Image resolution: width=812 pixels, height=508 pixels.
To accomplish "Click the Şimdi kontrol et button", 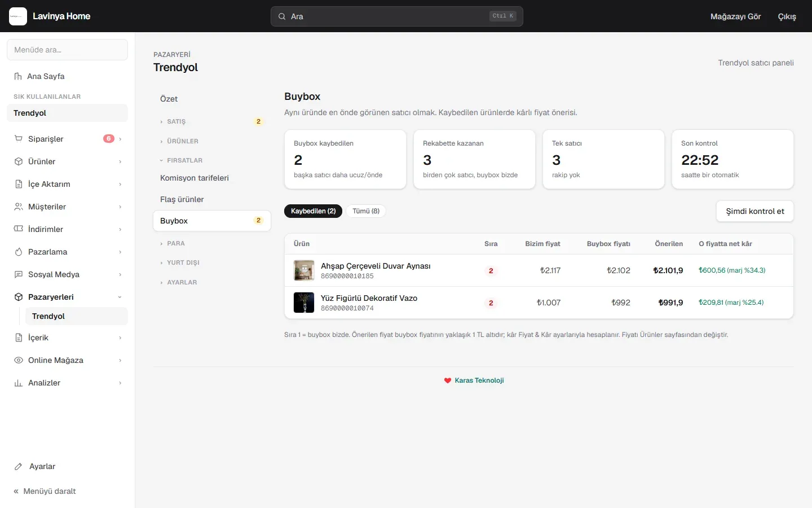I will (x=755, y=211).
